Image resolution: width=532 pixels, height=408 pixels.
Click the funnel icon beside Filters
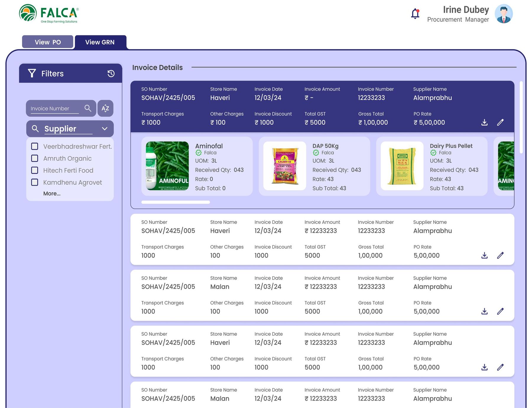pos(32,73)
